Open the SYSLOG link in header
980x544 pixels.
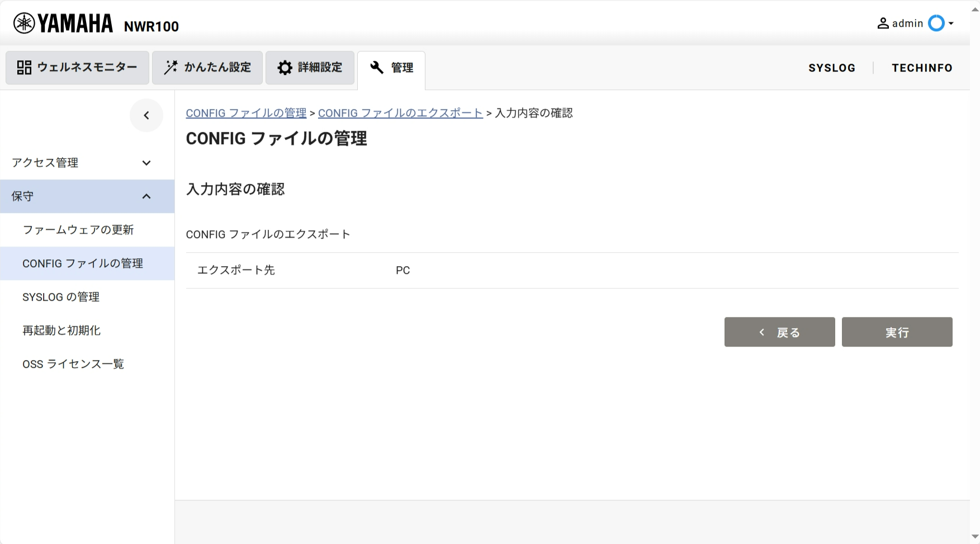pyautogui.click(x=831, y=68)
